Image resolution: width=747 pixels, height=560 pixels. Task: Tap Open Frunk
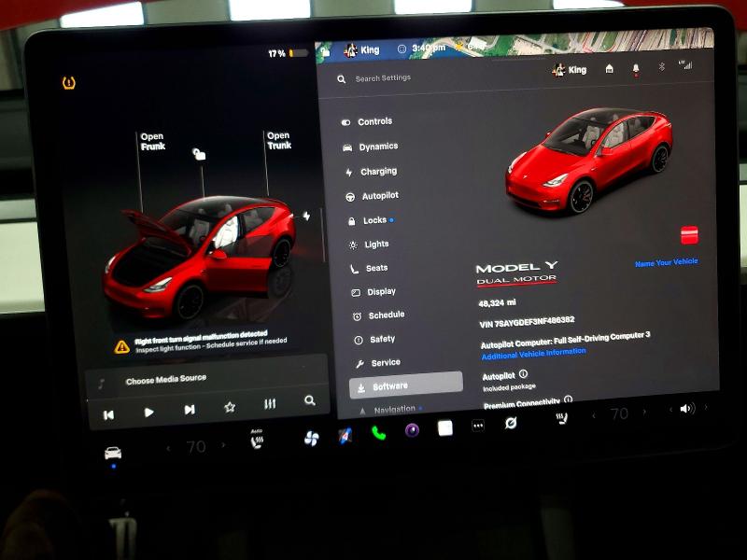pyautogui.click(x=152, y=142)
